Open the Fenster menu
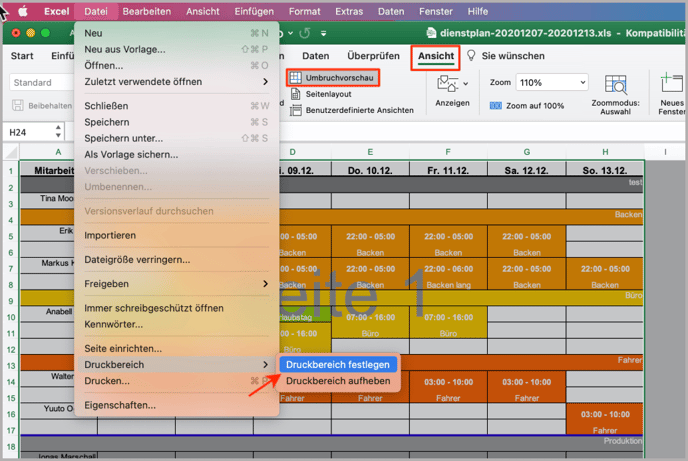 point(436,11)
